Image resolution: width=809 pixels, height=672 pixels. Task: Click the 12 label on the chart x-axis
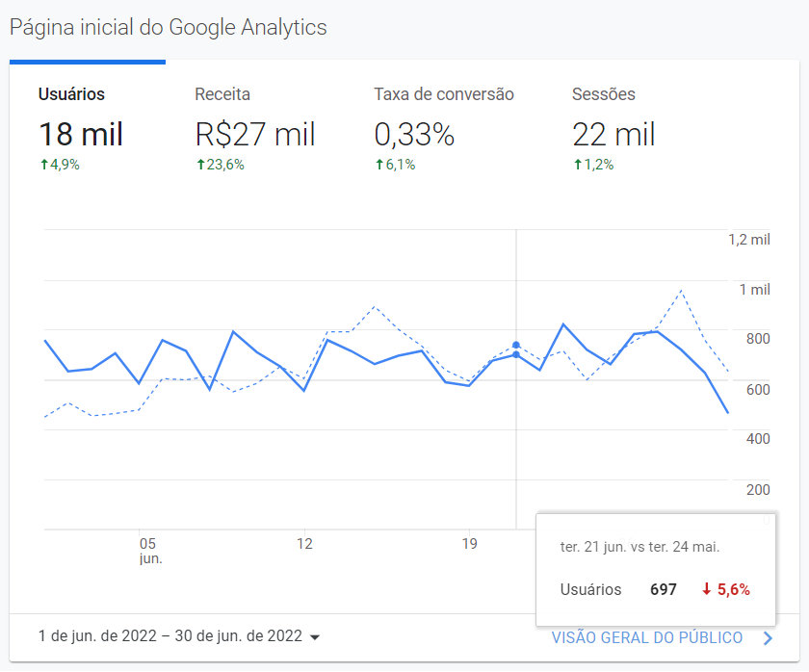304,543
